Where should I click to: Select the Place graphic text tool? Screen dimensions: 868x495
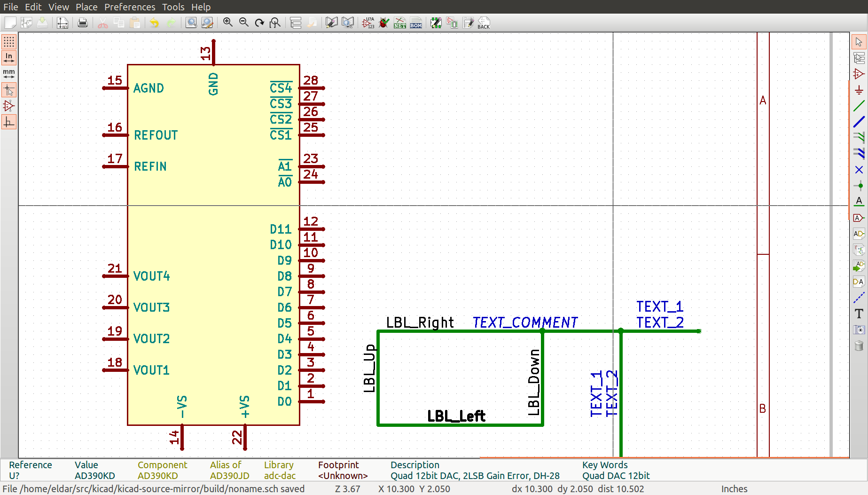pyautogui.click(x=859, y=314)
